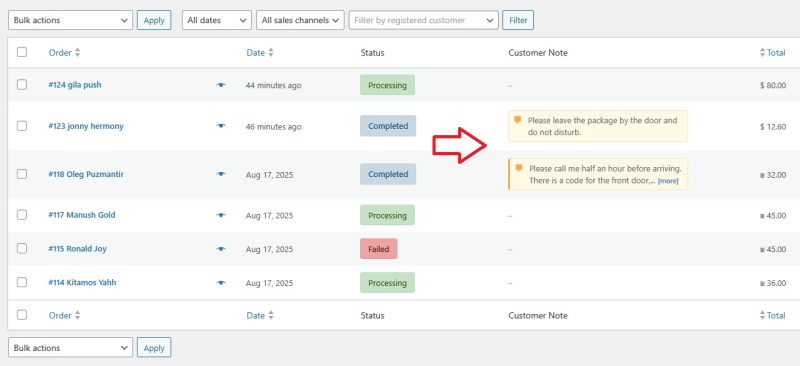
Task: Tick the select-all checkbox in table footer
Action: (21, 315)
